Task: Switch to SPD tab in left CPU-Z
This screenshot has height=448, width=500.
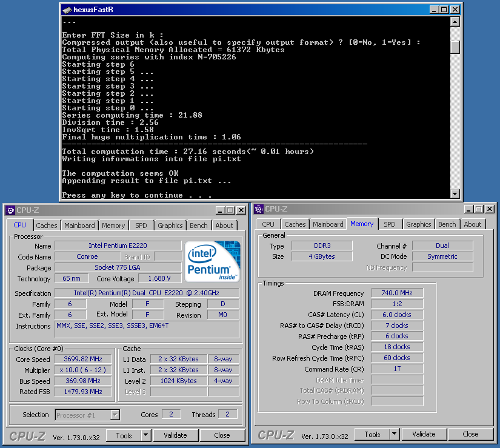Action: (141, 226)
